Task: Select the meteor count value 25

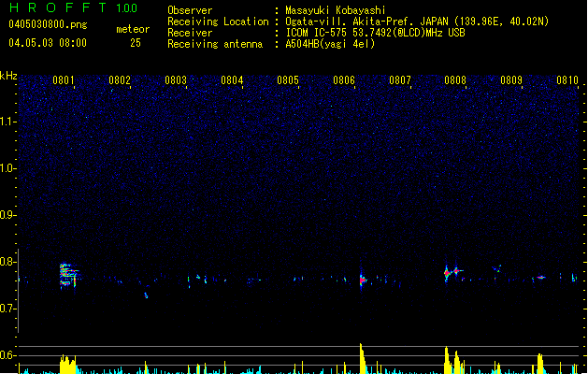Action: point(136,43)
